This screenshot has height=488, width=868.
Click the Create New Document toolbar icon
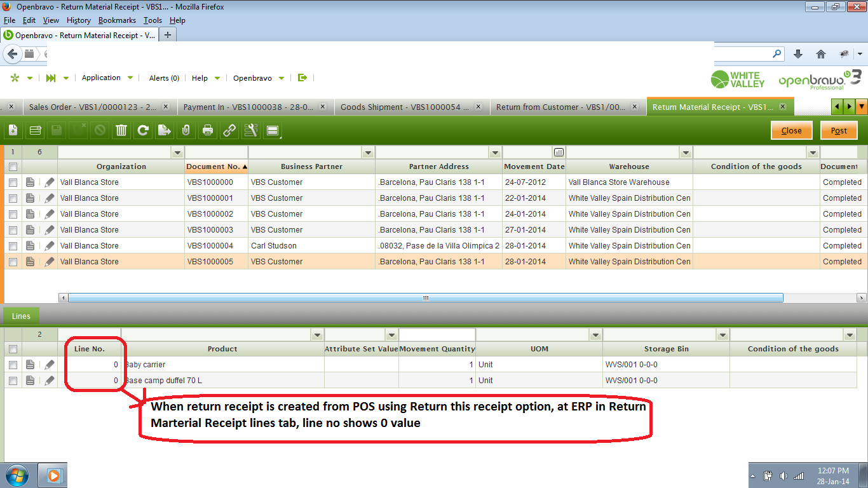[13, 130]
